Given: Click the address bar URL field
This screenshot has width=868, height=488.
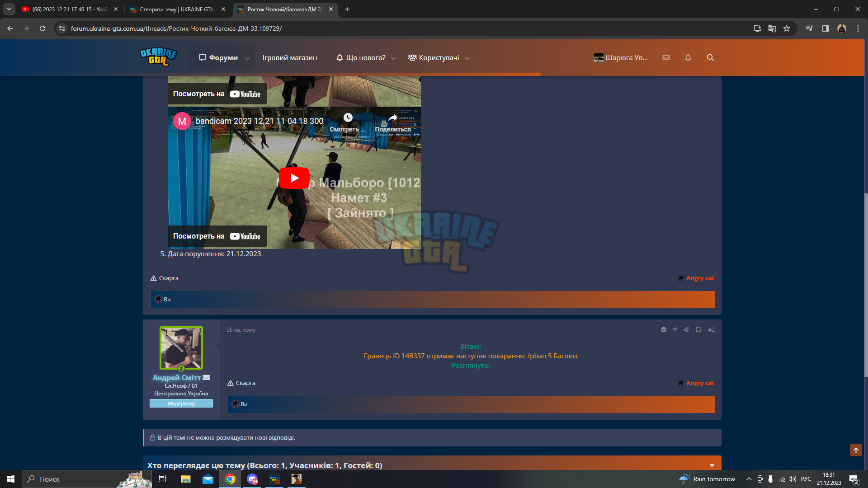Looking at the screenshot, I should [407, 28].
